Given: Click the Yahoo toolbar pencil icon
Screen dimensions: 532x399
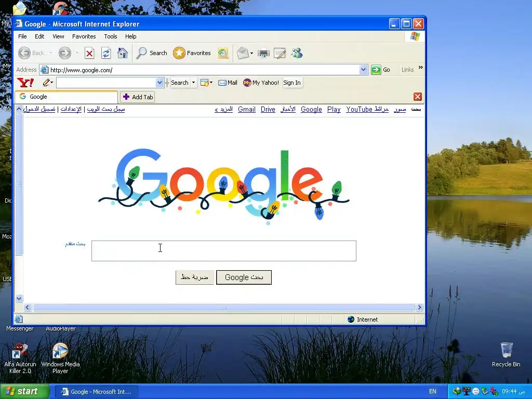Looking at the screenshot, I should click(46, 83).
